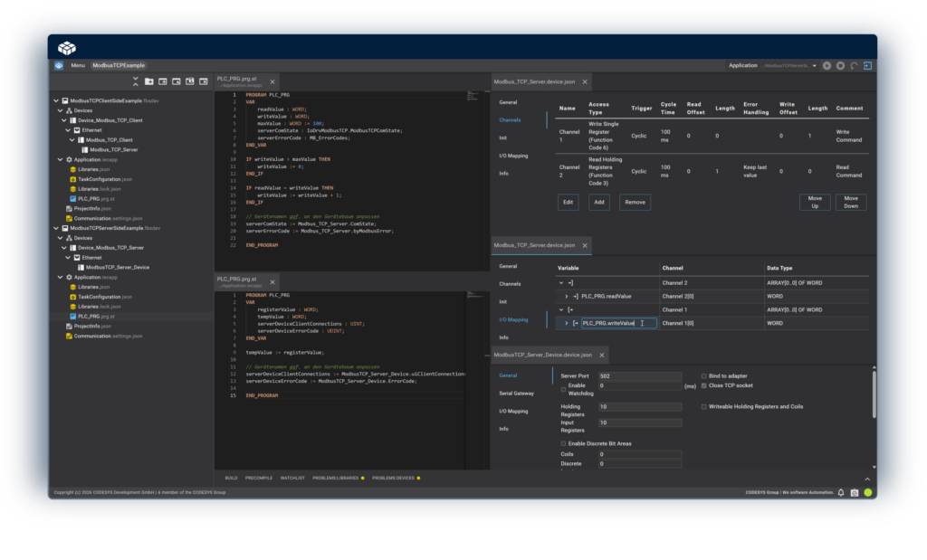Screen dimensions: 927x560
Task: Click the blue app icon beside Menu
Action: coord(59,65)
